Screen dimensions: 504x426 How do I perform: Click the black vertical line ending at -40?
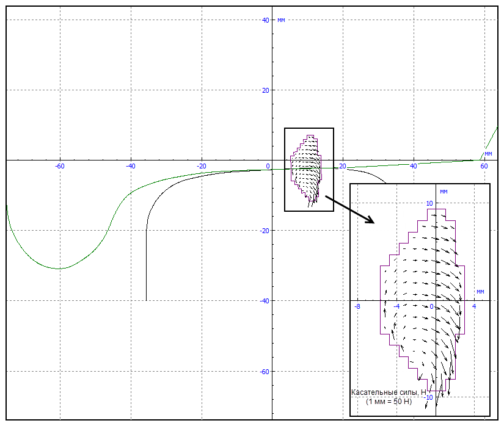tap(146, 265)
